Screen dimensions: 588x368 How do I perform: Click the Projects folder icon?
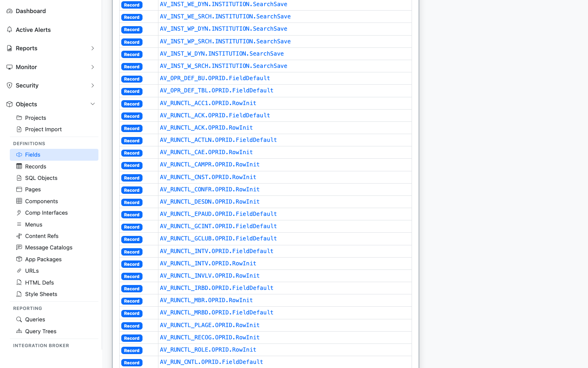pos(19,118)
